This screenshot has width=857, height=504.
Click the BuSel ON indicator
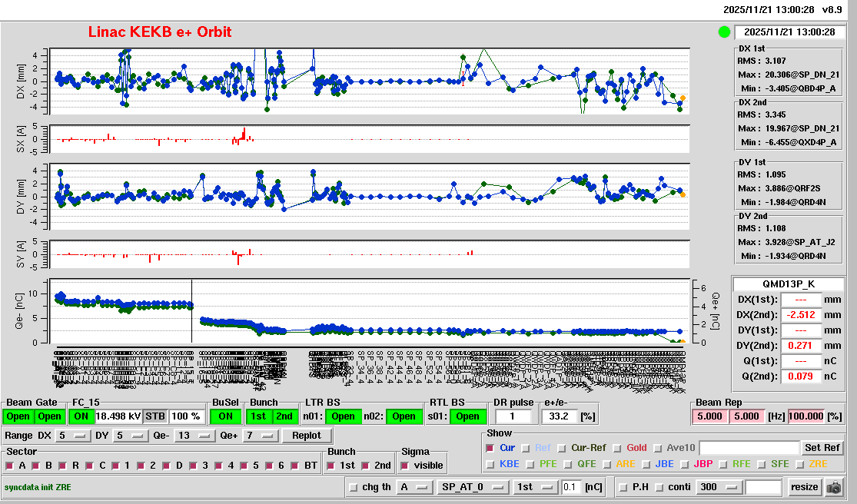coord(224,416)
